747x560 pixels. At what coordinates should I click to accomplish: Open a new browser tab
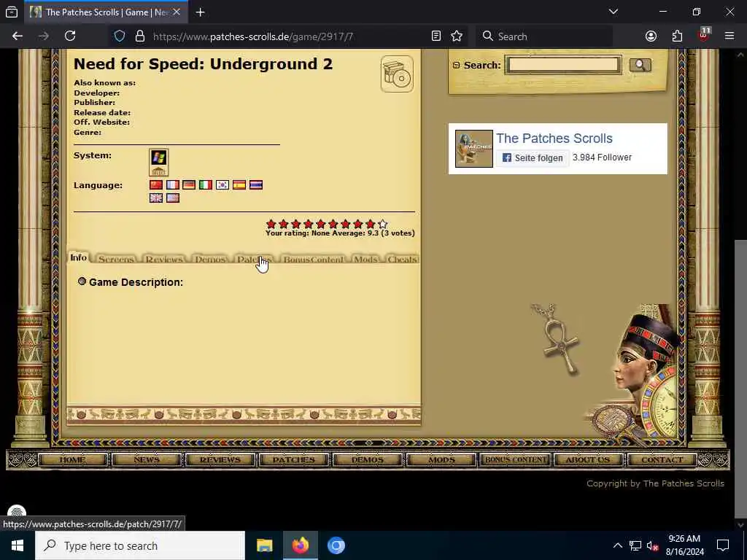(x=201, y=12)
